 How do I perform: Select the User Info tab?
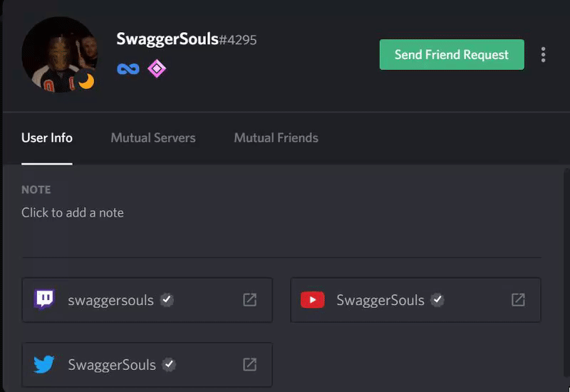pyautogui.click(x=47, y=138)
